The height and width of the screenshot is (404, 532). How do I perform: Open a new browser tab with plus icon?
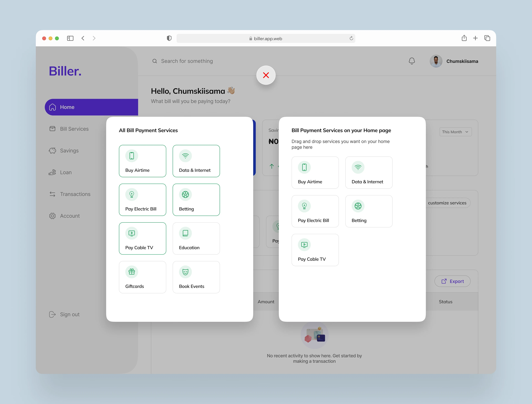point(475,38)
